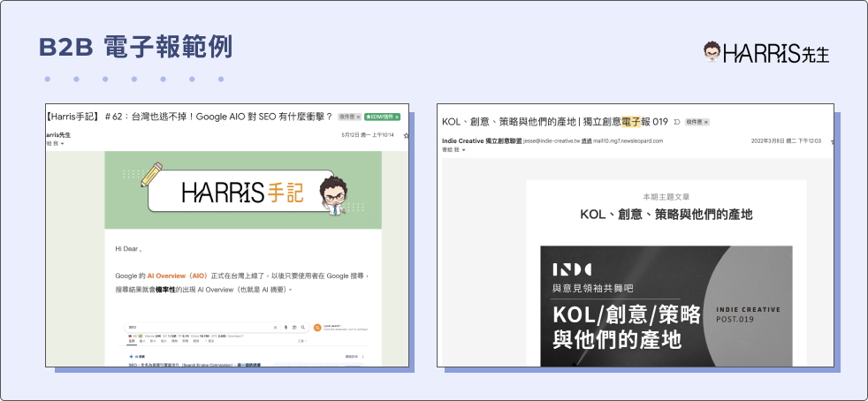Open the INDIE CREATIVE POST.019 banner image
This screenshot has width=868, height=401.
click(666, 306)
